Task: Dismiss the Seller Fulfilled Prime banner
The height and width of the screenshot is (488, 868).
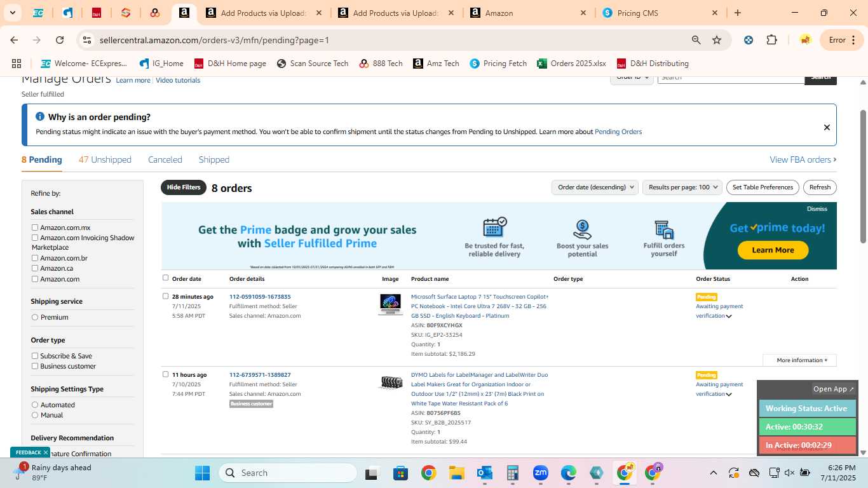Action: 817,208
